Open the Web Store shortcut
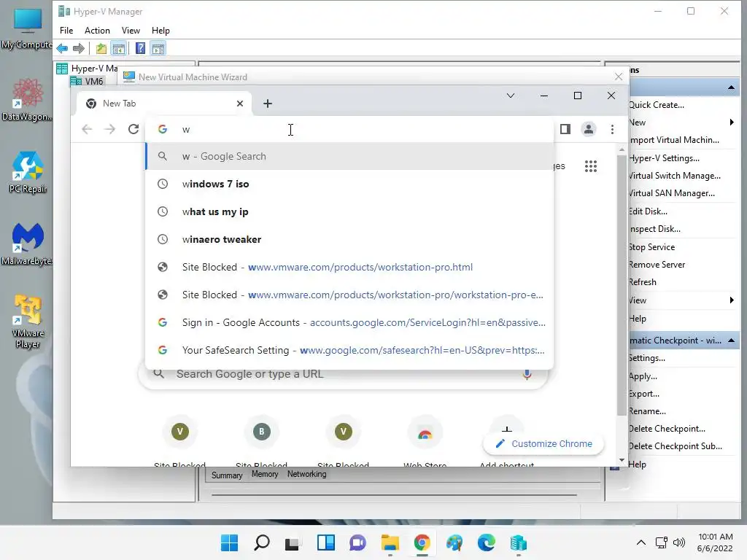The height and width of the screenshot is (560, 747). [425, 443]
